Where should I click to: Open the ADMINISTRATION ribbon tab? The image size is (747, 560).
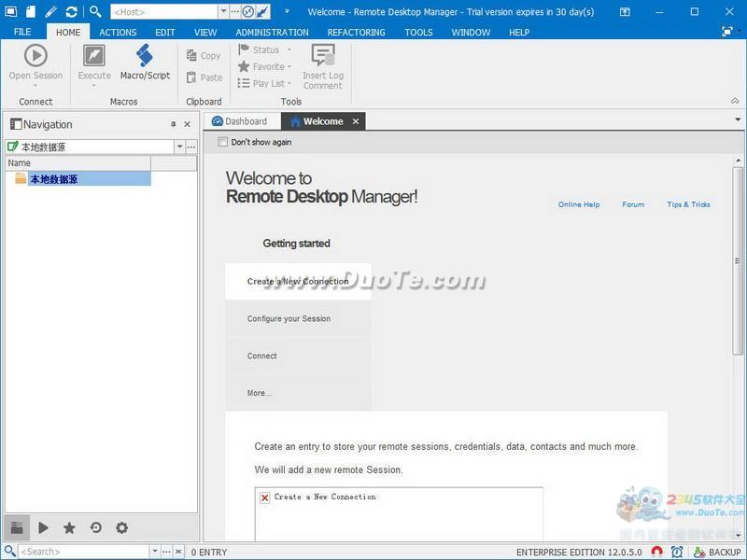pyautogui.click(x=272, y=33)
